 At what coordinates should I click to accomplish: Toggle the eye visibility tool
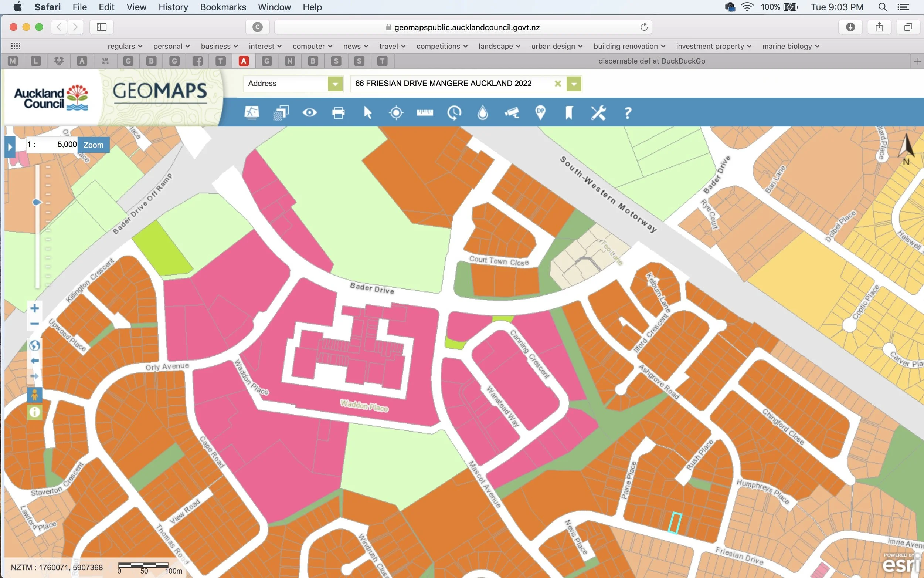point(309,113)
